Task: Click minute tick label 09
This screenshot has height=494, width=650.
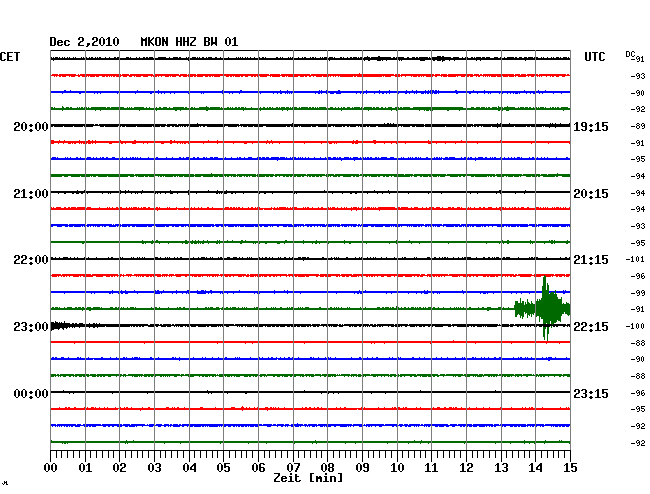Action: 362,468
